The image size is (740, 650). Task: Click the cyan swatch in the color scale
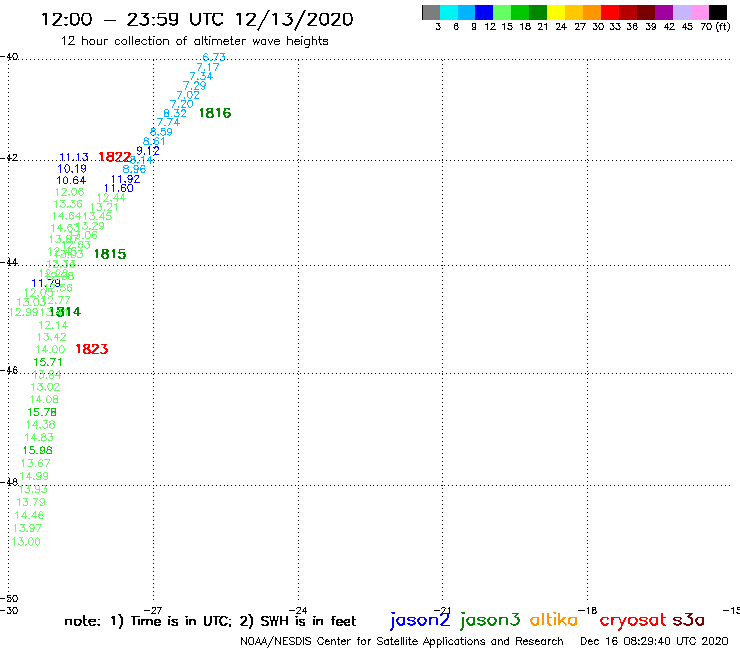tap(449, 12)
